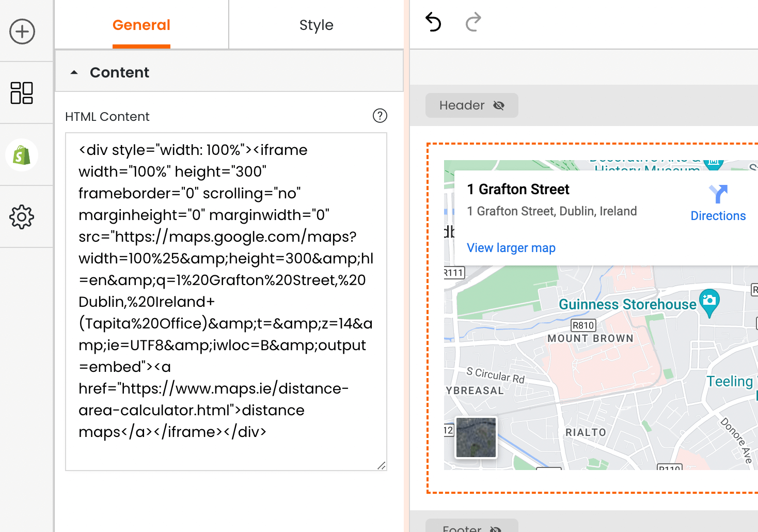Click the textarea resize handle
Screen dimensions: 758x532
pyautogui.click(x=382, y=465)
